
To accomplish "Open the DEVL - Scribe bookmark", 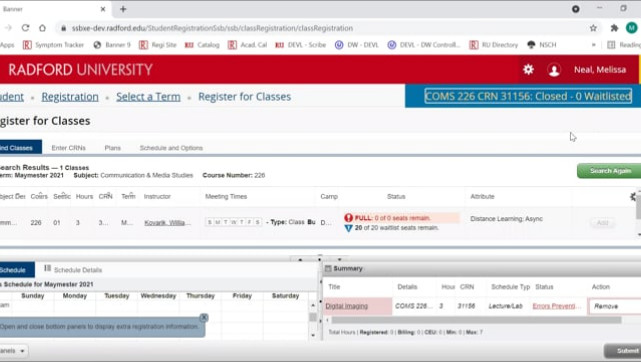I will coord(301,45).
